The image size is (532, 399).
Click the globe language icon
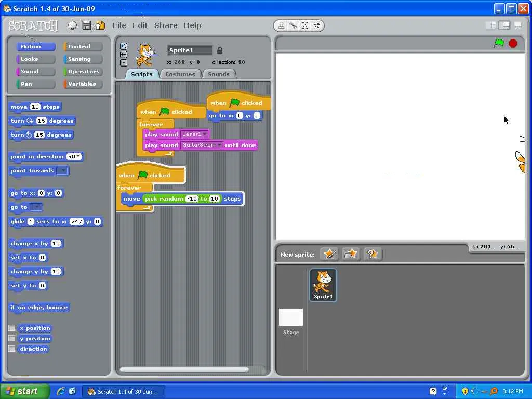pos(72,25)
